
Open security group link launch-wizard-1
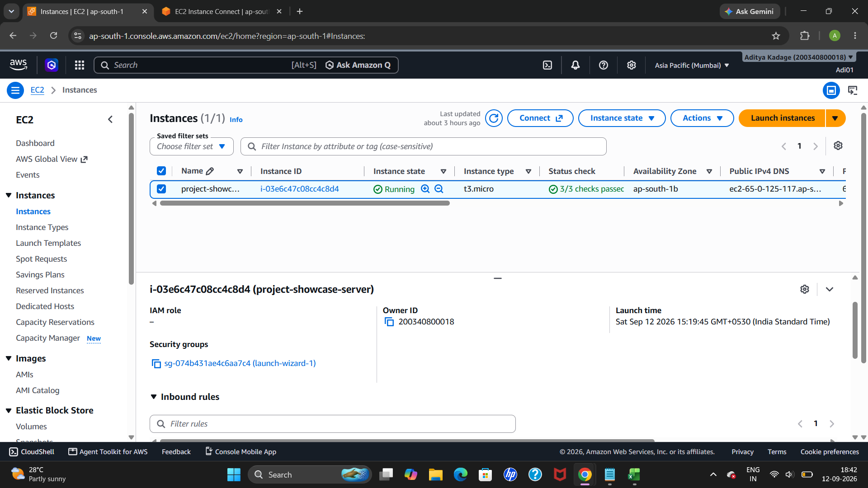tap(240, 363)
